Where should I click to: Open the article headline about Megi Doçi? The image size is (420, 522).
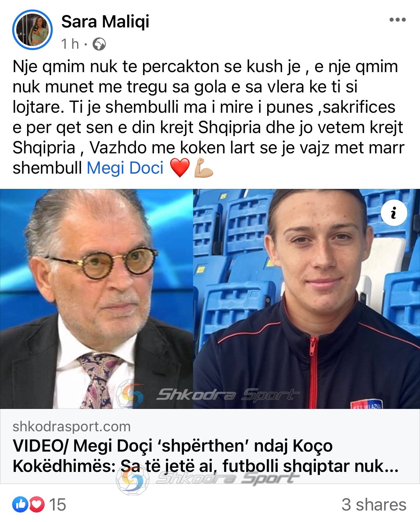(x=206, y=456)
